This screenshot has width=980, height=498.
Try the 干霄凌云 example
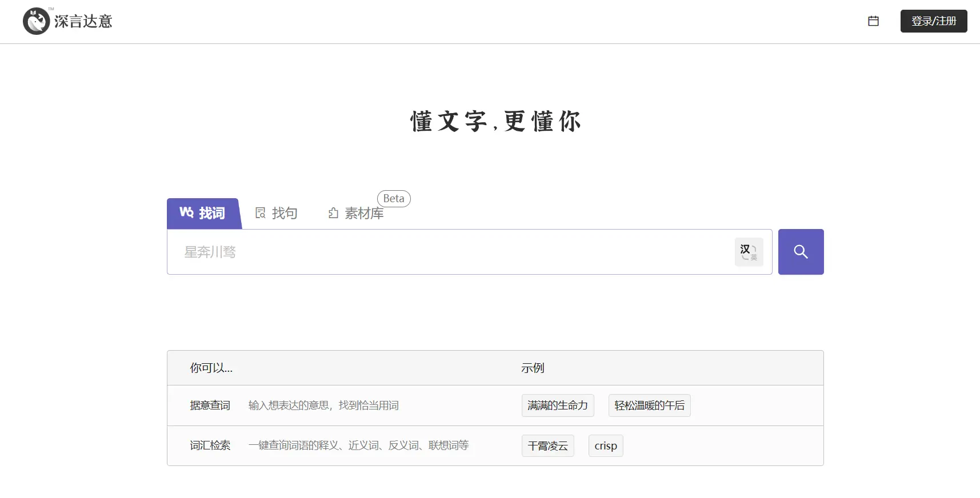coord(547,446)
